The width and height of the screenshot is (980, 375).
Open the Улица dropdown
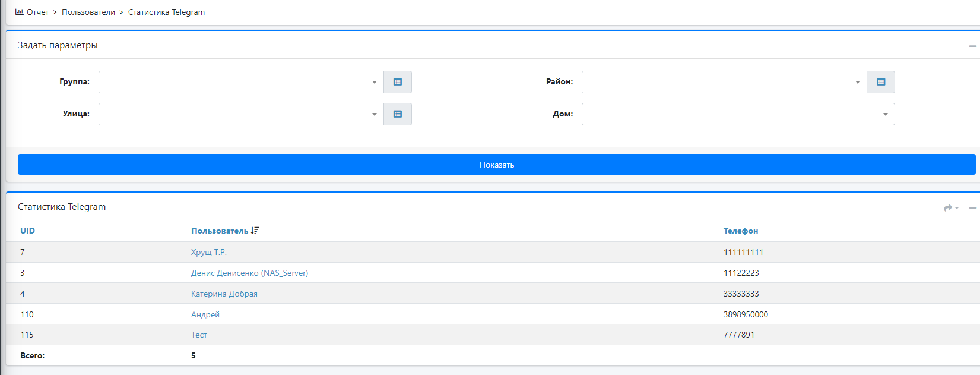click(x=241, y=114)
